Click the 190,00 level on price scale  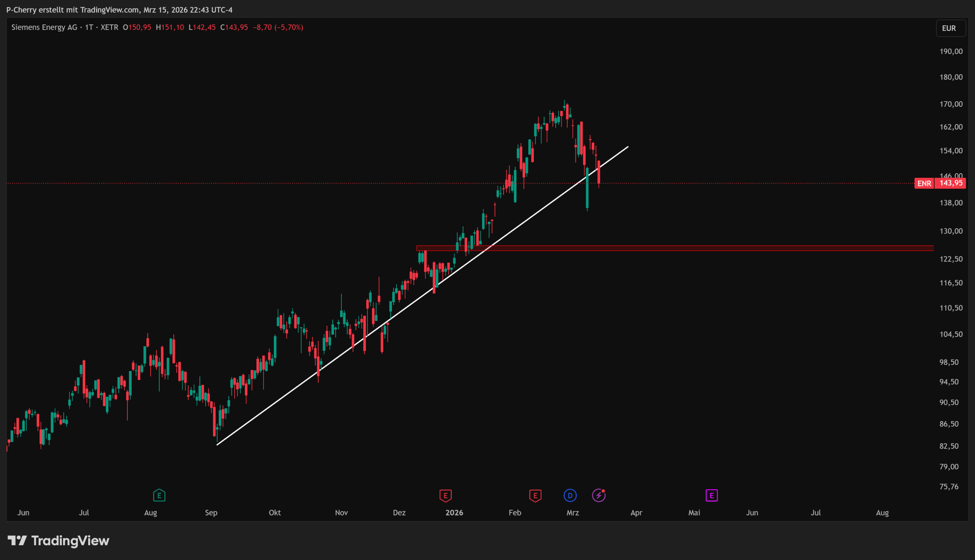tap(951, 51)
